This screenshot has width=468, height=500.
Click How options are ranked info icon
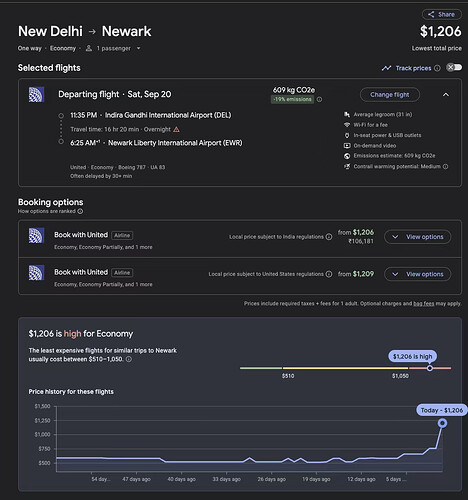tap(80, 211)
